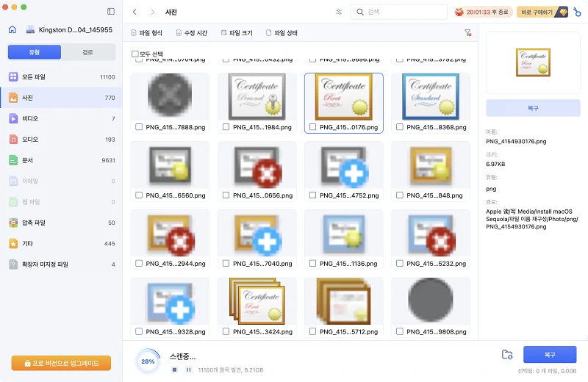Select the Archive (압축 파일) category
Image resolution: width=588 pixels, height=382 pixels.
pyautogui.click(x=61, y=223)
